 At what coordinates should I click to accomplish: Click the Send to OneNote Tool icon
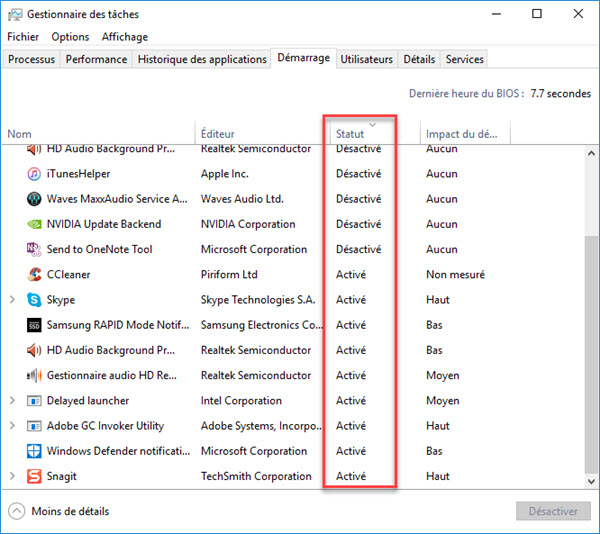tap(34, 250)
